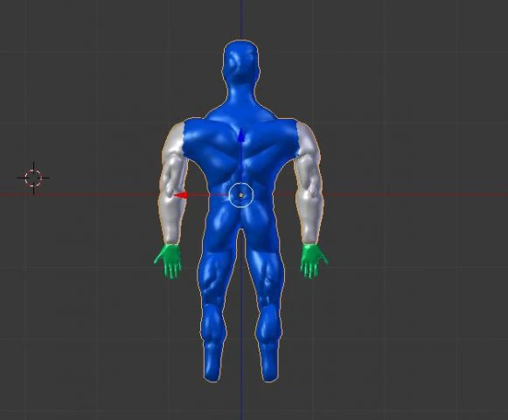The image size is (508, 420).
Task: Click the red X-axis manipulator arrow
Action: pos(180,195)
